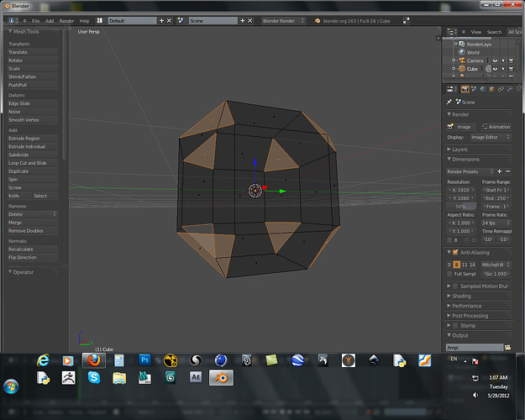Adjust the 50% resolution percentage slider

point(461,207)
